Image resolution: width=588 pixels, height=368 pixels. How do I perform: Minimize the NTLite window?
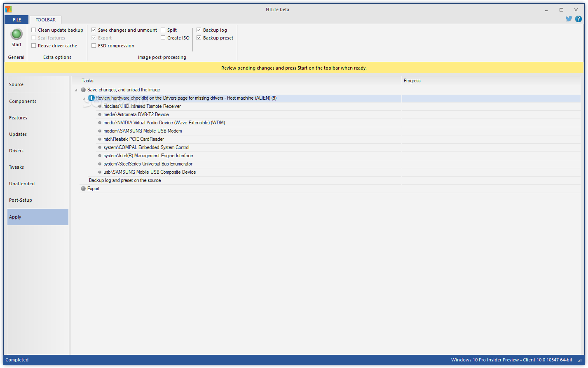546,9
